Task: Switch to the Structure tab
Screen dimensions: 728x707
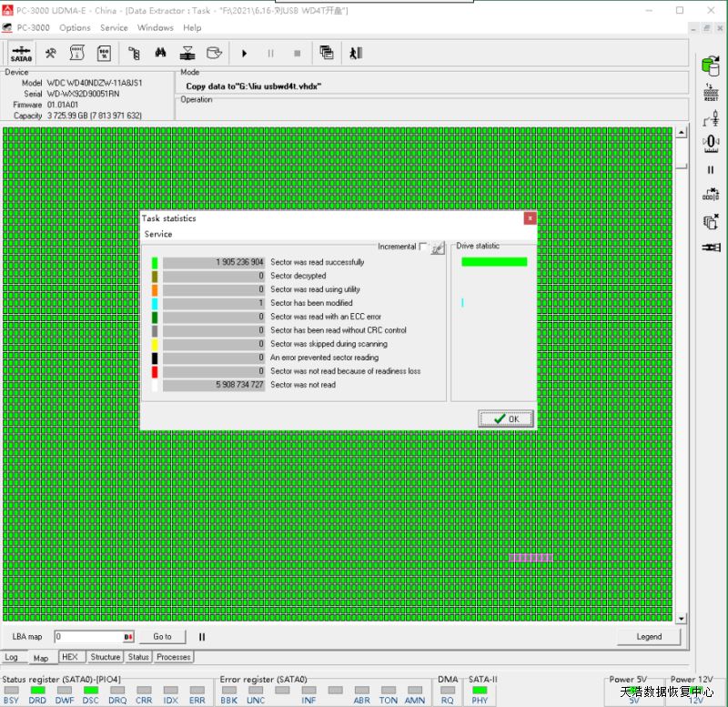Action: click(105, 657)
